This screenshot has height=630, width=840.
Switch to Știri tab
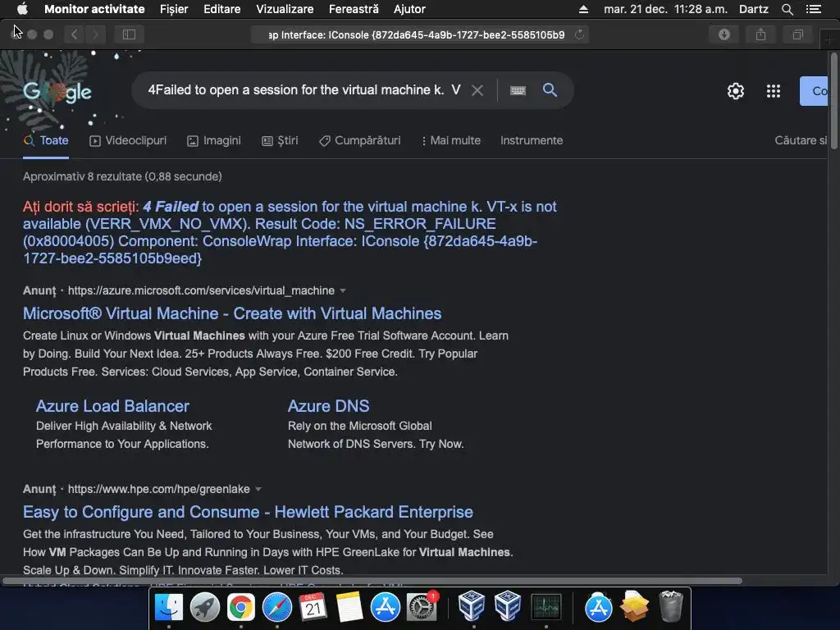(280, 141)
